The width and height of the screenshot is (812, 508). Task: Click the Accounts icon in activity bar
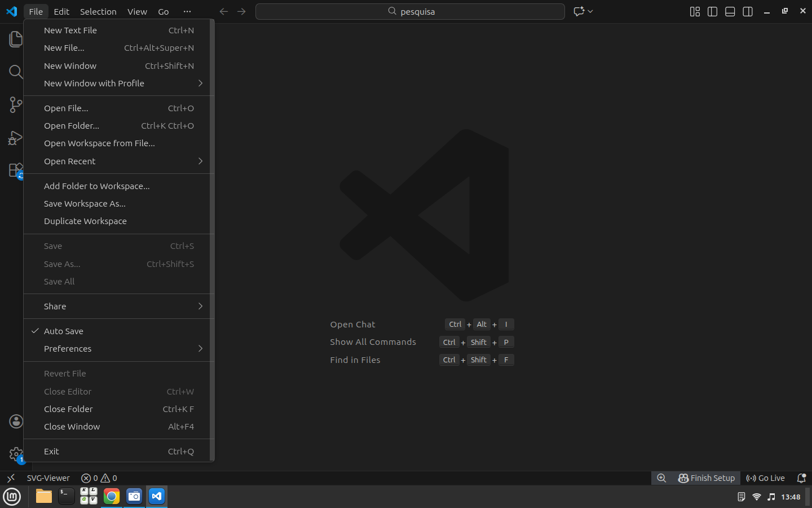coord(16,421)
